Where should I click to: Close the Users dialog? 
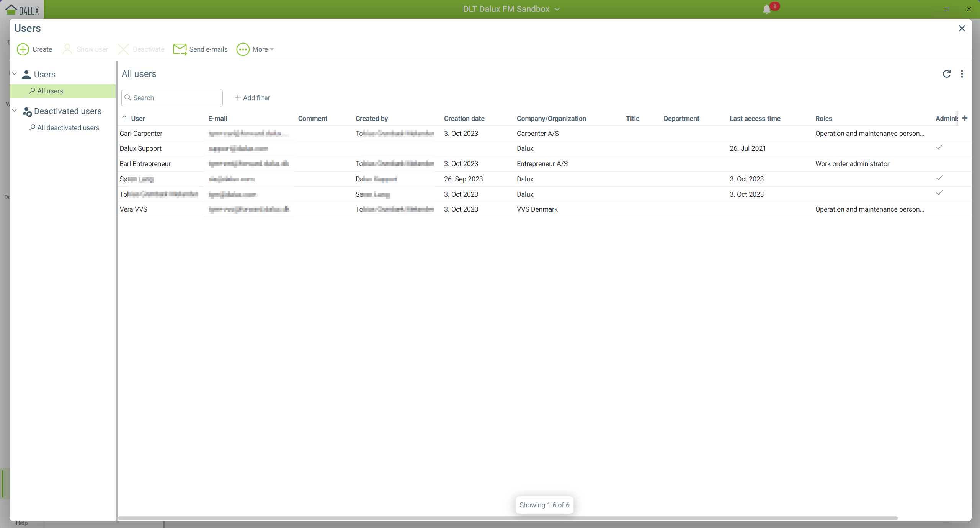962,28
